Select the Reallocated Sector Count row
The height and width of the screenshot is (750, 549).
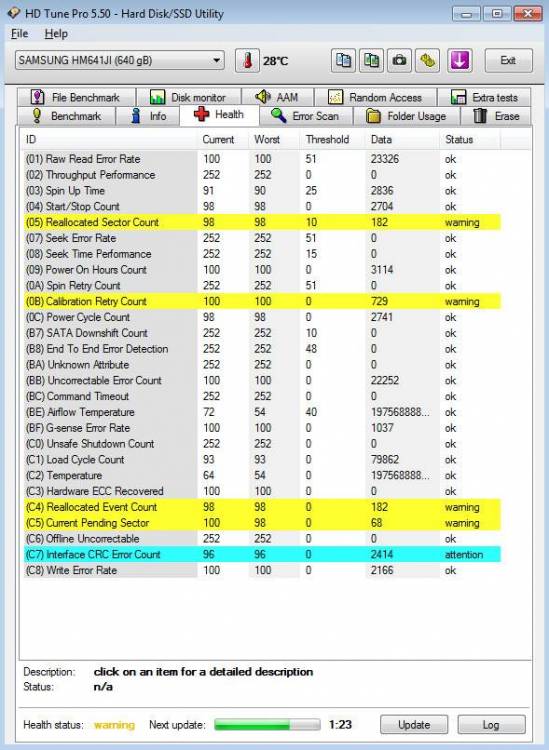262,222
